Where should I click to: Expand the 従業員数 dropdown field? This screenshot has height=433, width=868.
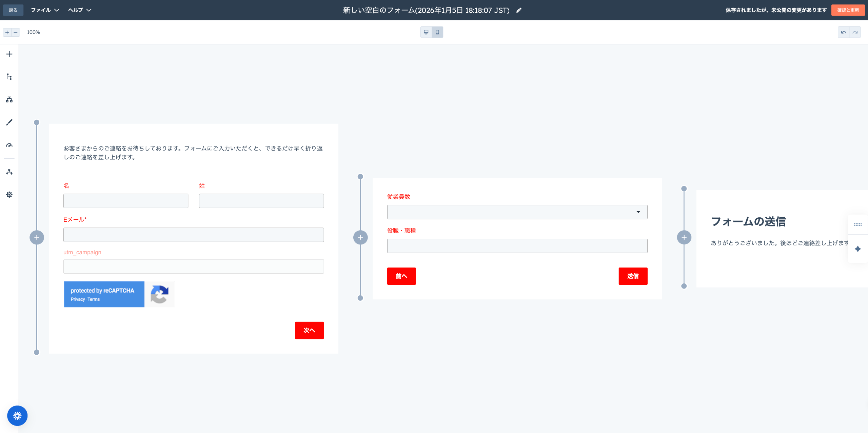click(517, 212)
